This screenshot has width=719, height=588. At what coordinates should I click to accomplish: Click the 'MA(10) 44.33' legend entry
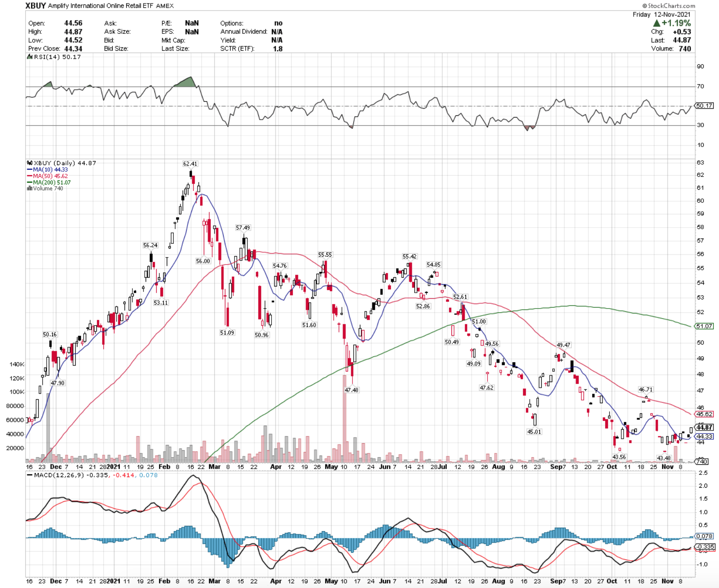tap(51, 169)
